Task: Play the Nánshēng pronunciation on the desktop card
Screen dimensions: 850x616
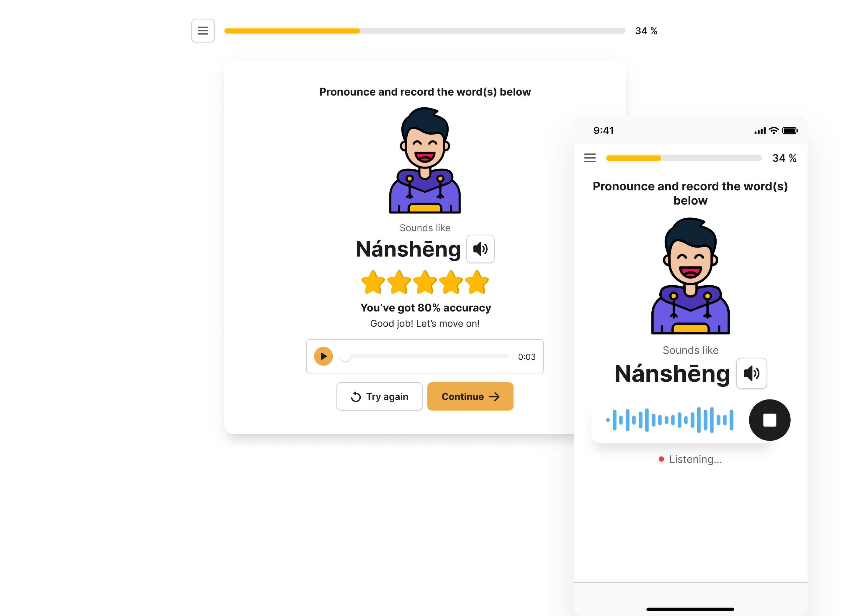Action: click(480, 249)
